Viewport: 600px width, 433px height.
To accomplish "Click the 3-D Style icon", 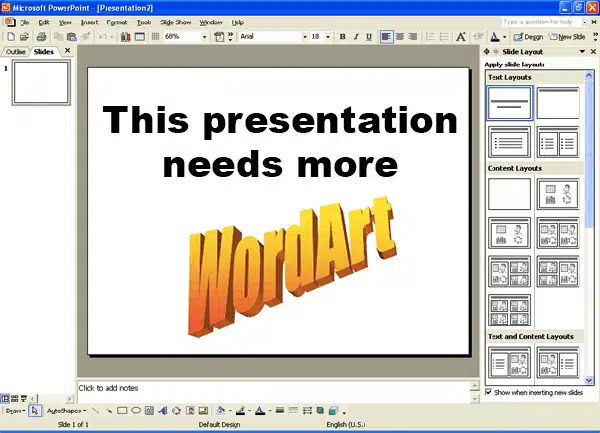I will click(333, 411).
